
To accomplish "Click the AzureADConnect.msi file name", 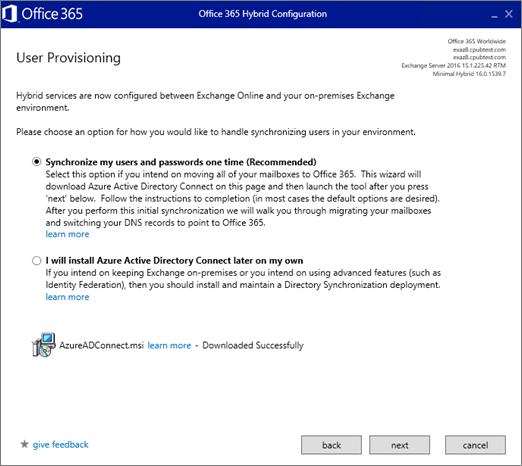I will [x=101, y=345].
